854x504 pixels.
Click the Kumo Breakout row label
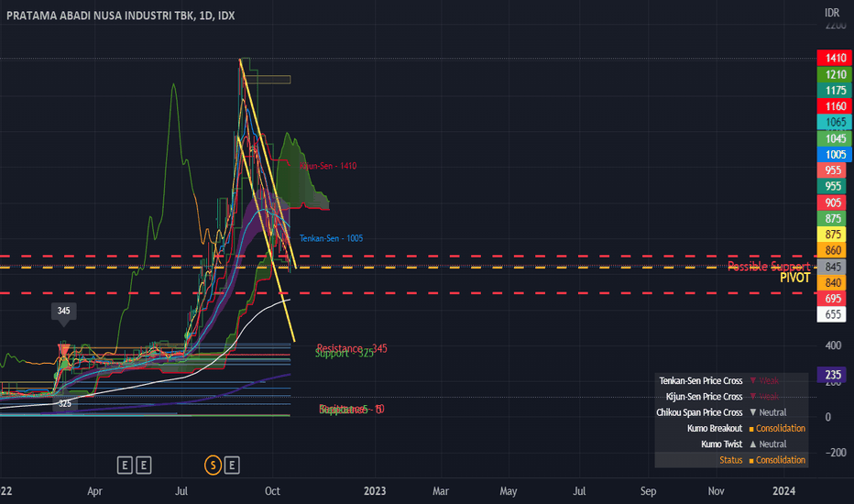[x=715, y=428]
